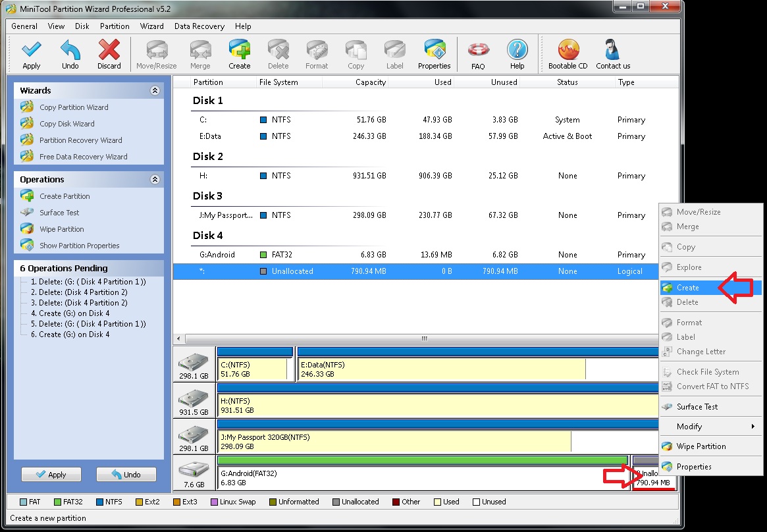Click the Discard red X icon
Image resolution: width=767 pixels, height=532 pixels.
click(x=109, y=50)
